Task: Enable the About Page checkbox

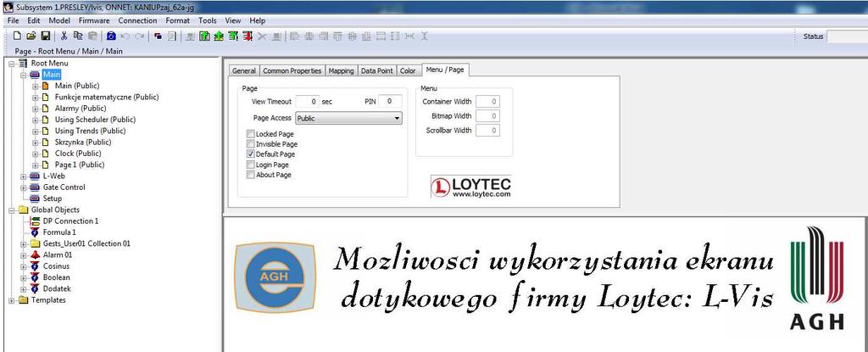Action: coord(251,175)
